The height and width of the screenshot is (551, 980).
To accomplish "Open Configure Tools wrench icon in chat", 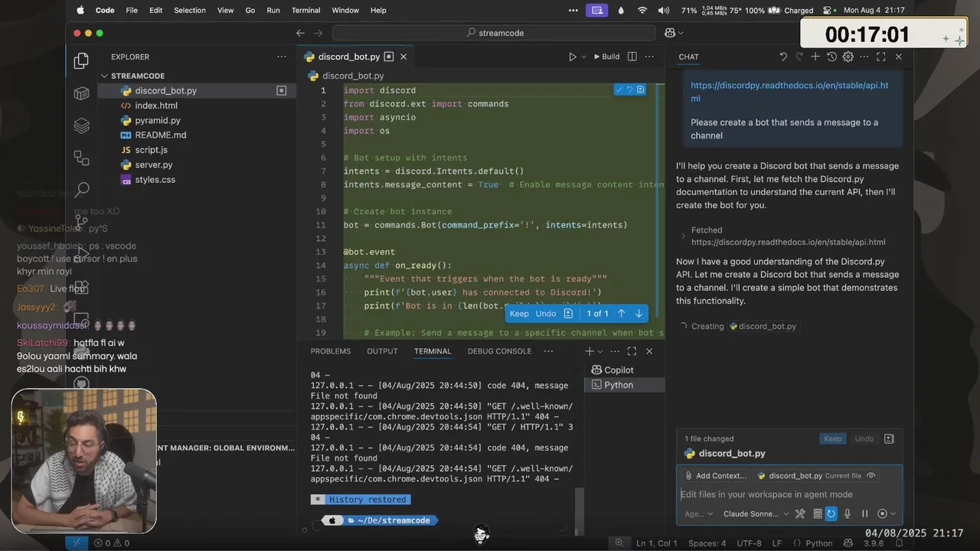I will click(x=800, y=514).
